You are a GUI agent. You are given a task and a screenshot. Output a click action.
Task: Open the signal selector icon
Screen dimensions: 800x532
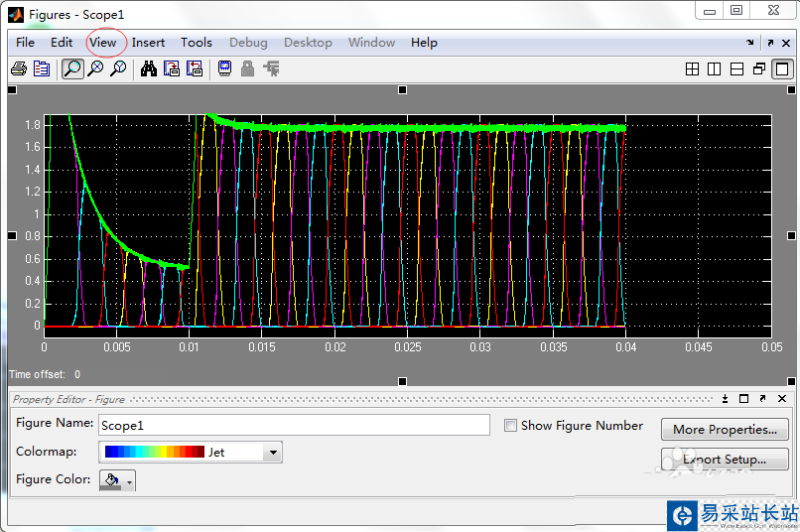coord(271,68)
